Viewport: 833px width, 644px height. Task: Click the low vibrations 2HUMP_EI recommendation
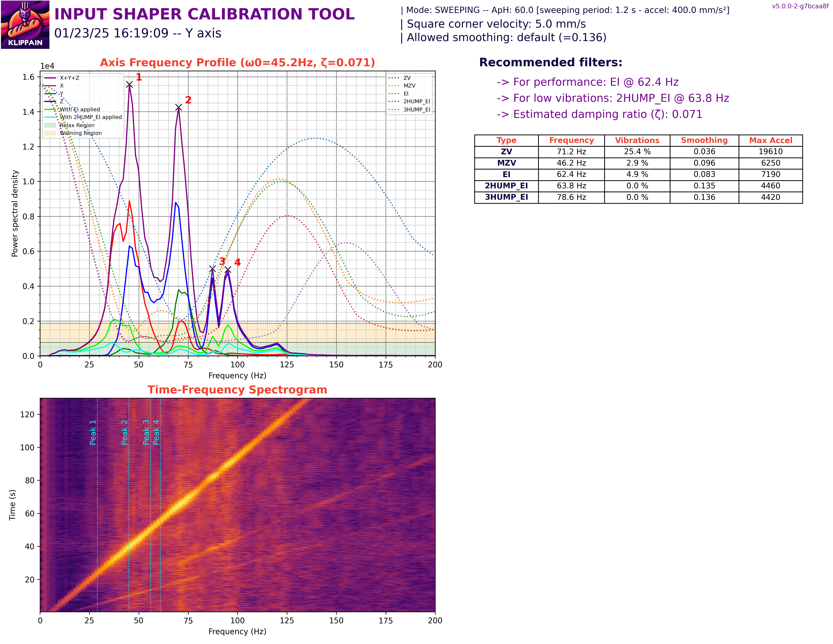(613, 98)
